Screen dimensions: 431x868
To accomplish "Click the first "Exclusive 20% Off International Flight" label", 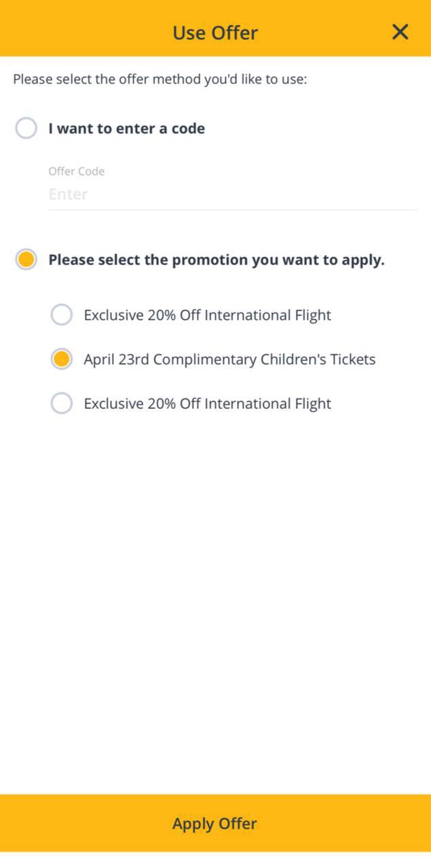I will pos(207,315).
